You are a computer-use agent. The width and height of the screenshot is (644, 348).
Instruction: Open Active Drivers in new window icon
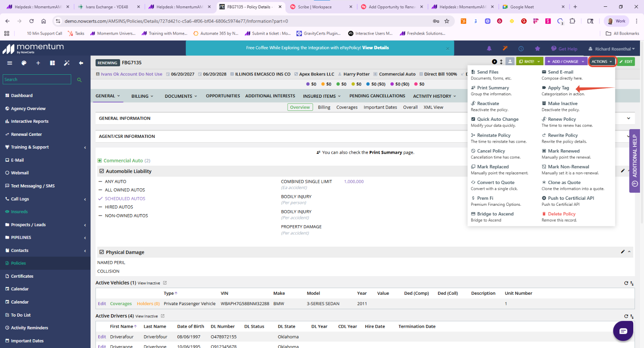pos(162,316)
